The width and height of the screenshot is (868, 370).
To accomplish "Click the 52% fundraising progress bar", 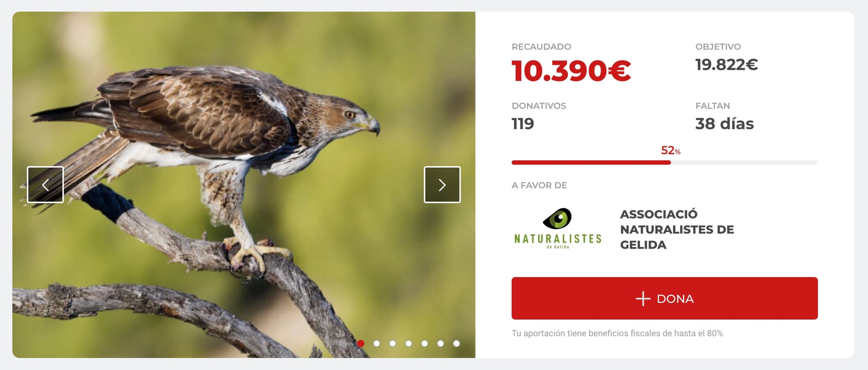I will pyautogui.click(x=664, y=163).
